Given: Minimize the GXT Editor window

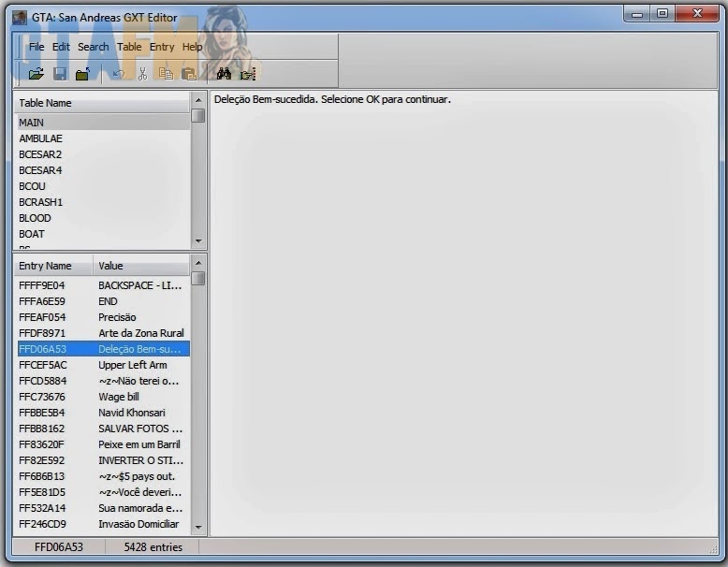Looking at the screenshot, I should click(637, 14).
